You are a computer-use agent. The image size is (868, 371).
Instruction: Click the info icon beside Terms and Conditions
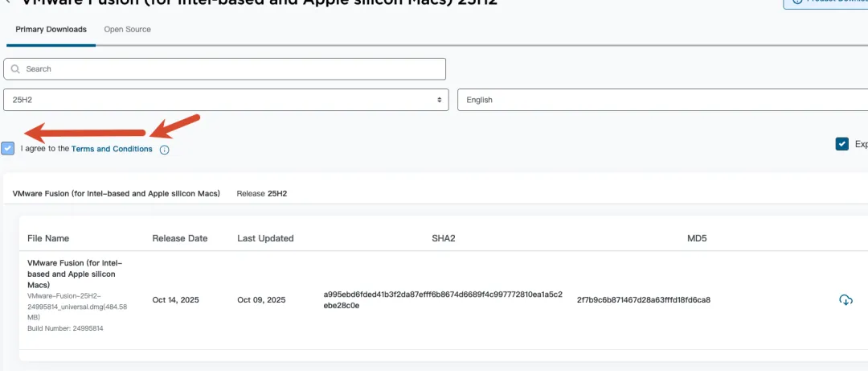[x=165, y=150]
